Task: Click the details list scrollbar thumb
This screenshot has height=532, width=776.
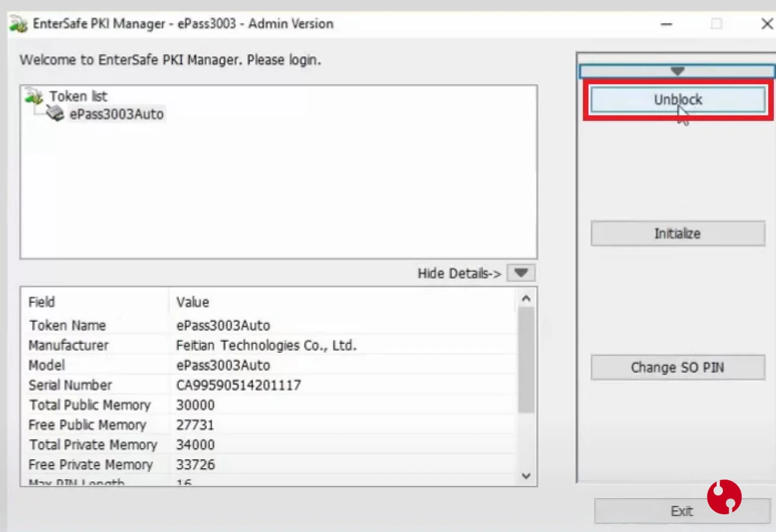Action: click(526, 360)
